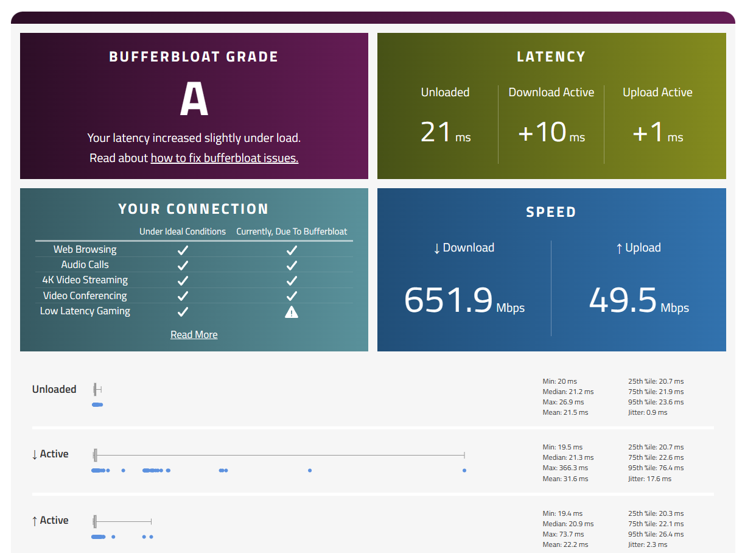Click the Download label with down arrow
Screen dimensions: 756x553
pyautogui.click(x=464, y=248)
